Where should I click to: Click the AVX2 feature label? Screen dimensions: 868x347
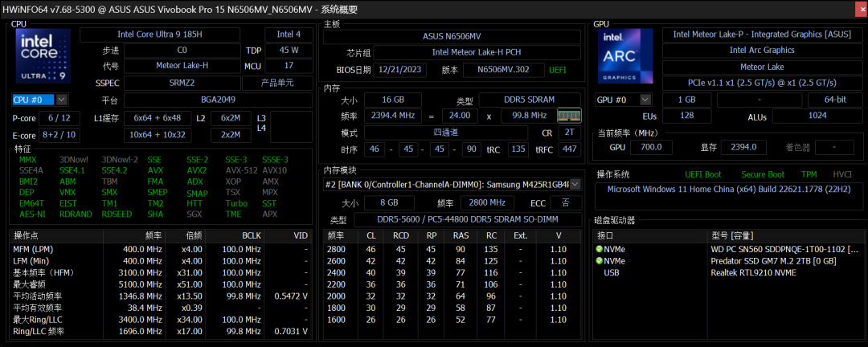point(197,170)
